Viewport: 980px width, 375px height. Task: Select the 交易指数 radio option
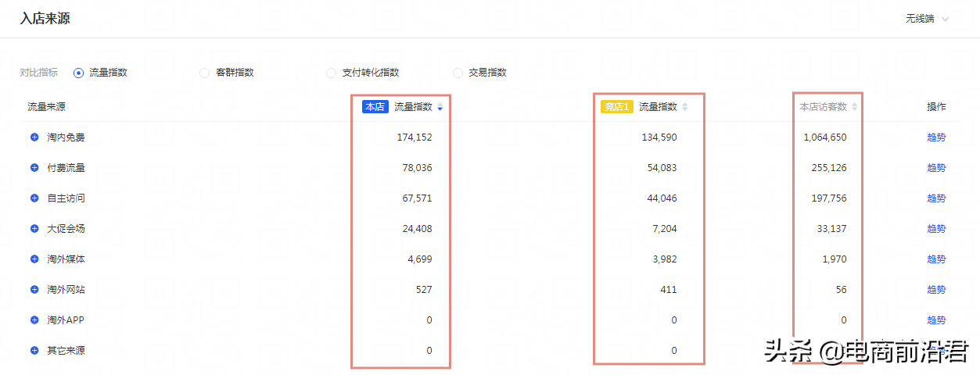coord(458,73)
